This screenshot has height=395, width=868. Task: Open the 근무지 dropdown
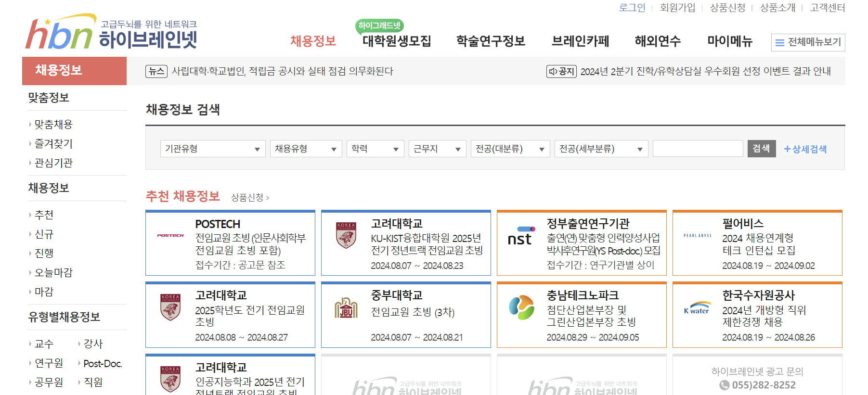point(438,149)
